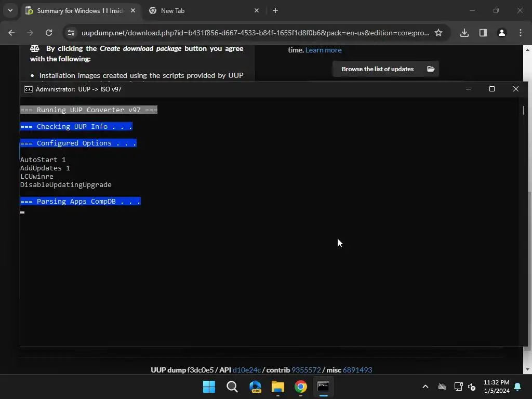Screen dimensions: 532x399
Task: Click the LCUwinre line
Action: click(x=37, y=177)
